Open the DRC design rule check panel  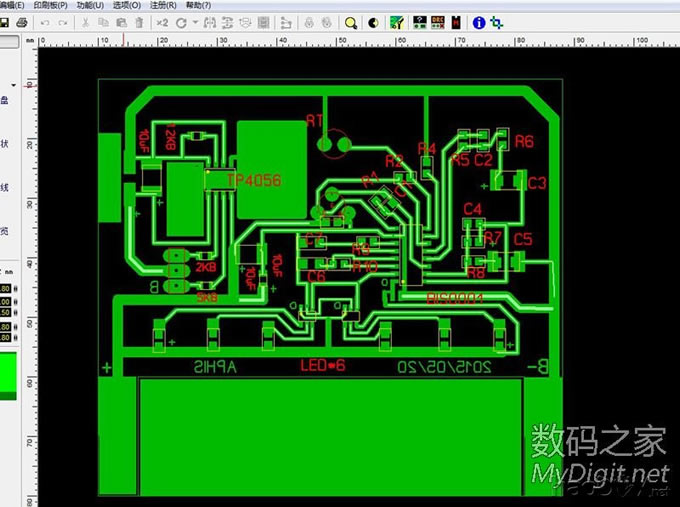[437, 22]
